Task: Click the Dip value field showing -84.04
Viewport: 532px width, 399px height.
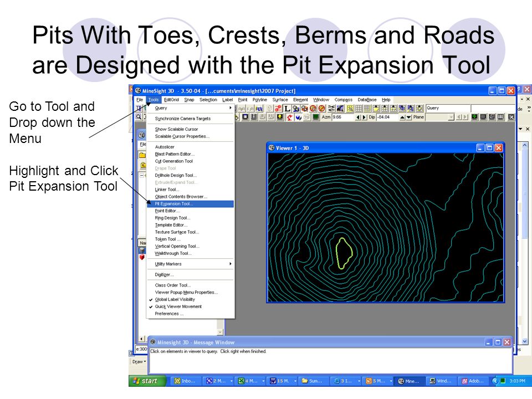Action: click(x=388, y=117)
